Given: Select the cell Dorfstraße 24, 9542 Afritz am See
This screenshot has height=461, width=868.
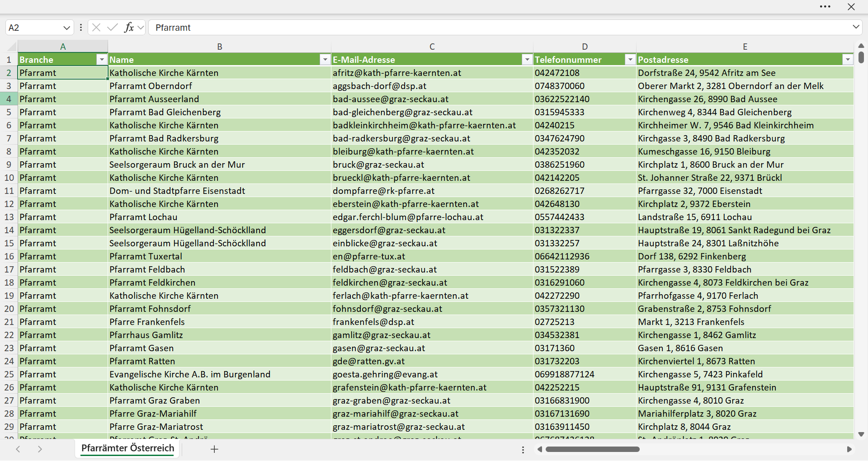Looking at the screenshot, I should click(x=745, y=73).
